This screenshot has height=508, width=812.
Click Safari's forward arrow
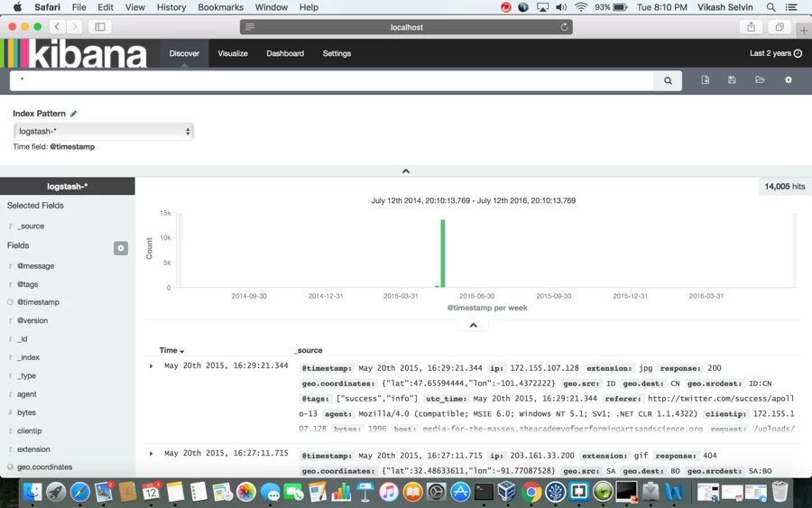point(74,27)
